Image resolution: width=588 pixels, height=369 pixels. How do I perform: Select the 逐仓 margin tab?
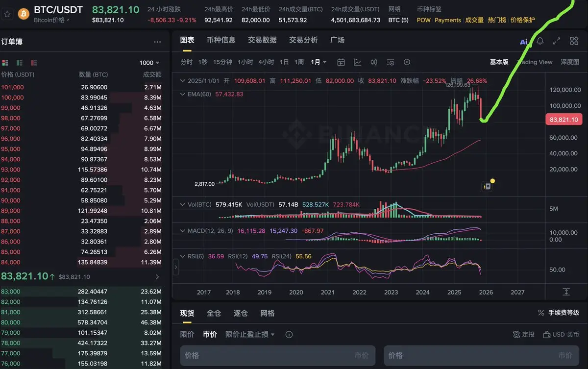coord(241,313)
